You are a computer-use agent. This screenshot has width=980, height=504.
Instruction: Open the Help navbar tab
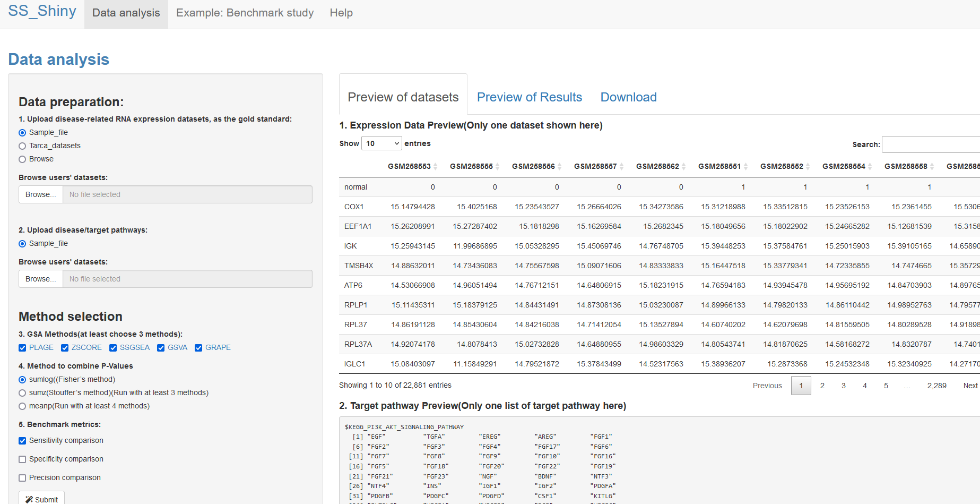coord(341,13)
